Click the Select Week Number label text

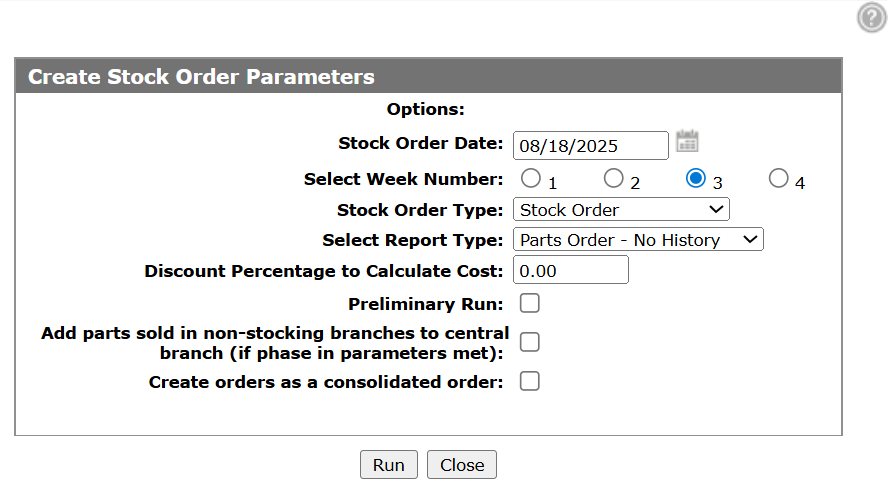[x=404, y=179]
